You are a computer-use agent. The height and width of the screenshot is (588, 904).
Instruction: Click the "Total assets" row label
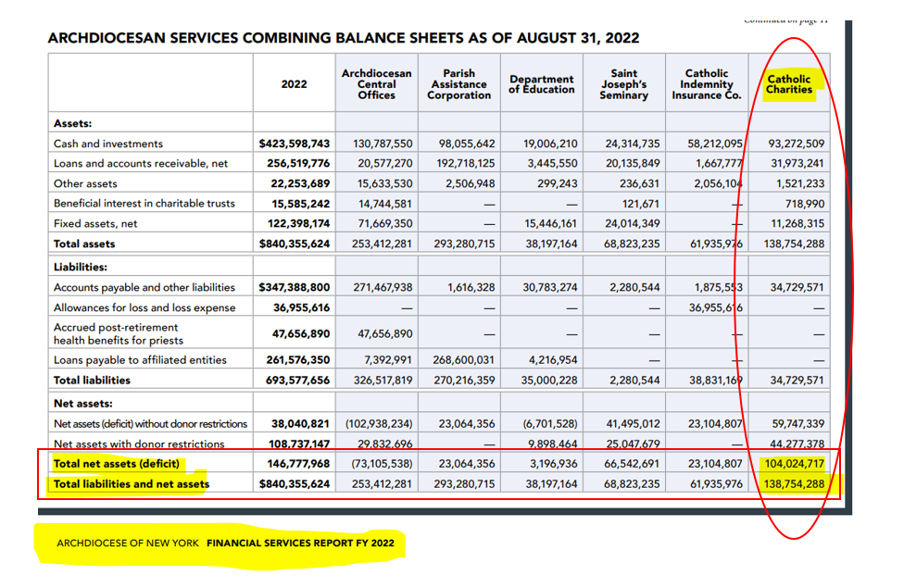84,244
